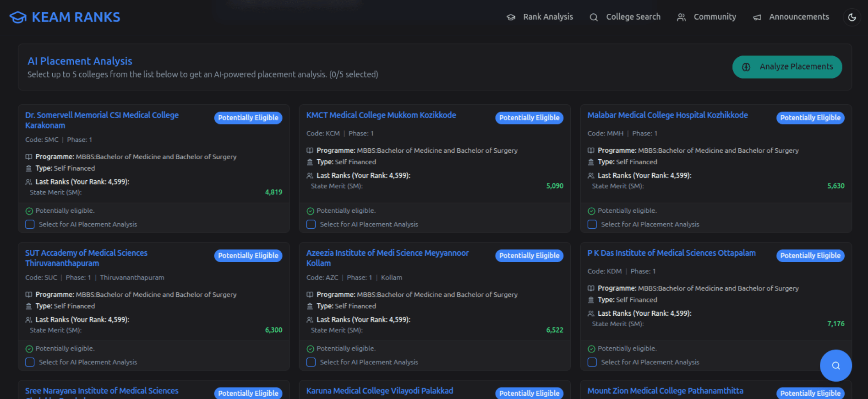
Task: Click the Announcements megaphone icon
Action: tap(757, 17)
